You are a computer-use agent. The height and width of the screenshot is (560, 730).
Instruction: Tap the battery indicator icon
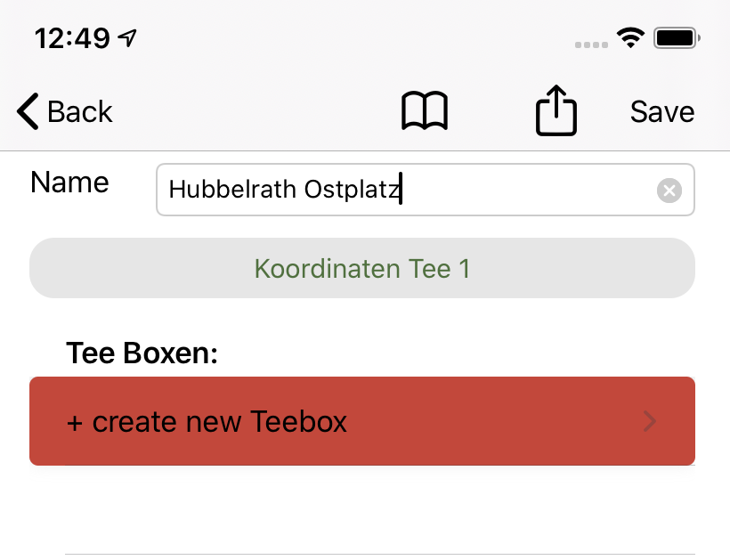click(677, 38)
